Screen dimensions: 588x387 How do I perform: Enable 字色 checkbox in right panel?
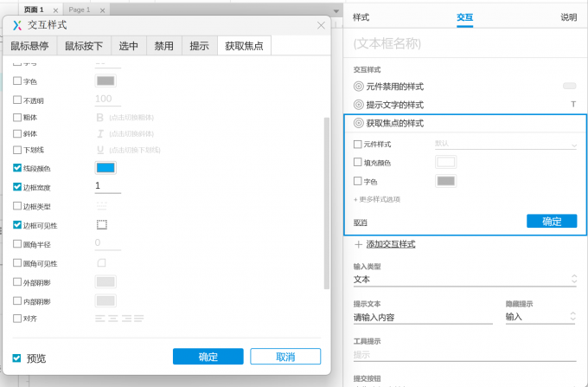(x=358, y=181)
